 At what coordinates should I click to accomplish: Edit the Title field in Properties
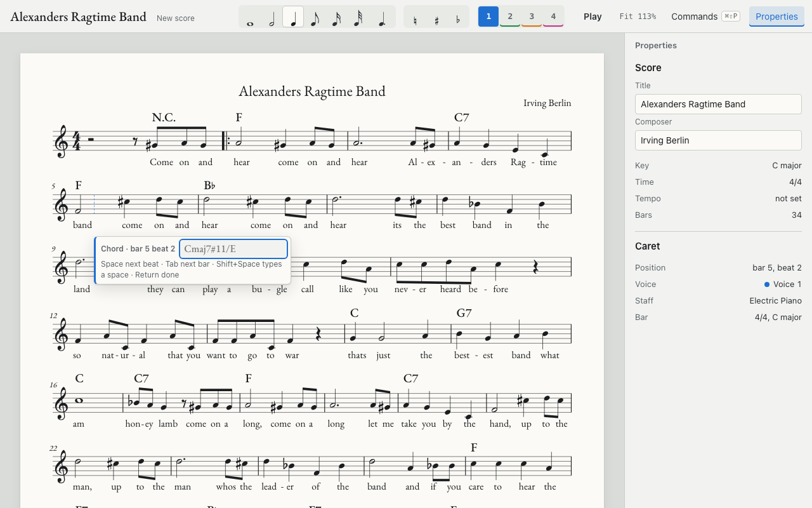718,104
